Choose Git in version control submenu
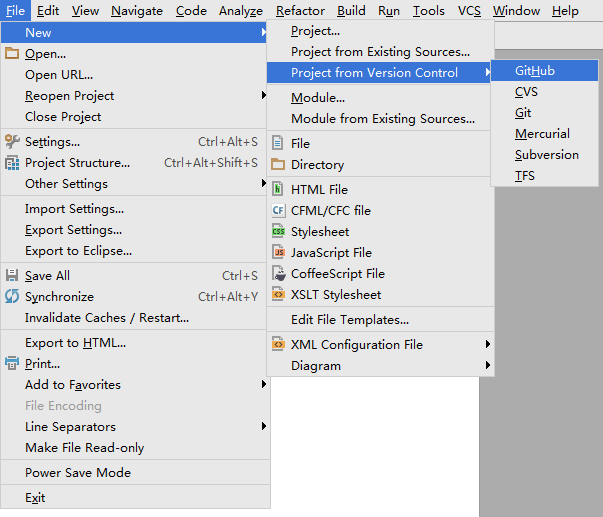 (544, 113)
